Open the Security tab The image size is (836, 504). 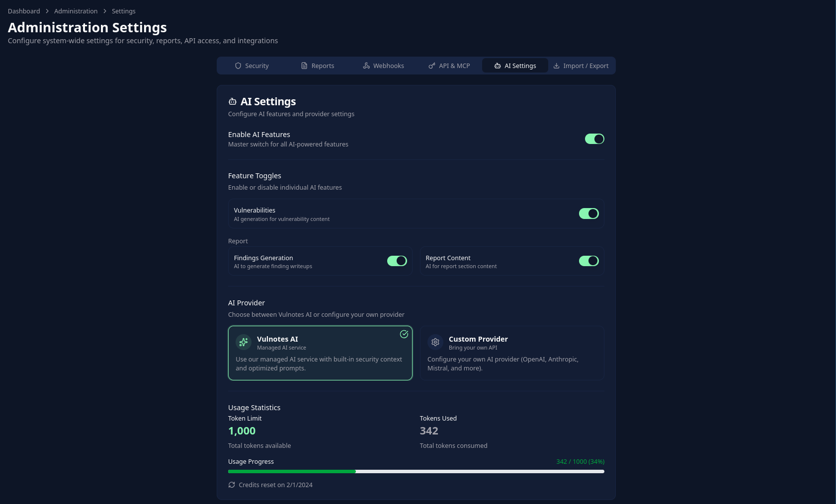(251, 66)
